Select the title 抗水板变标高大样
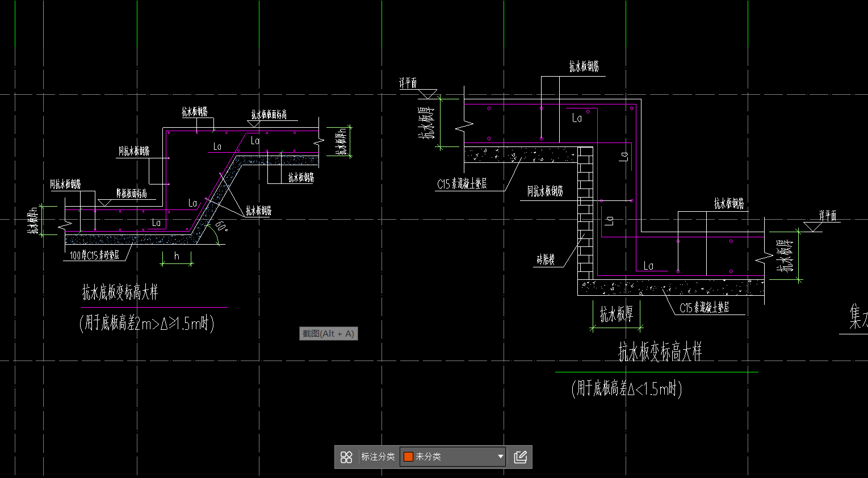This screenshot has width=868, height=478. click(x=660, y=352)
